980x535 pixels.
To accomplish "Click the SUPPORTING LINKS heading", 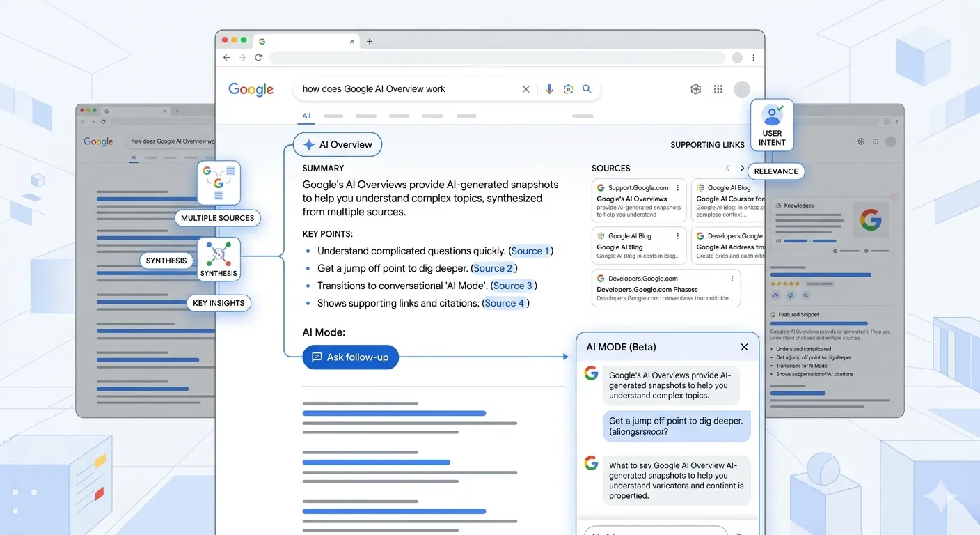I will (x=707, y=145).
